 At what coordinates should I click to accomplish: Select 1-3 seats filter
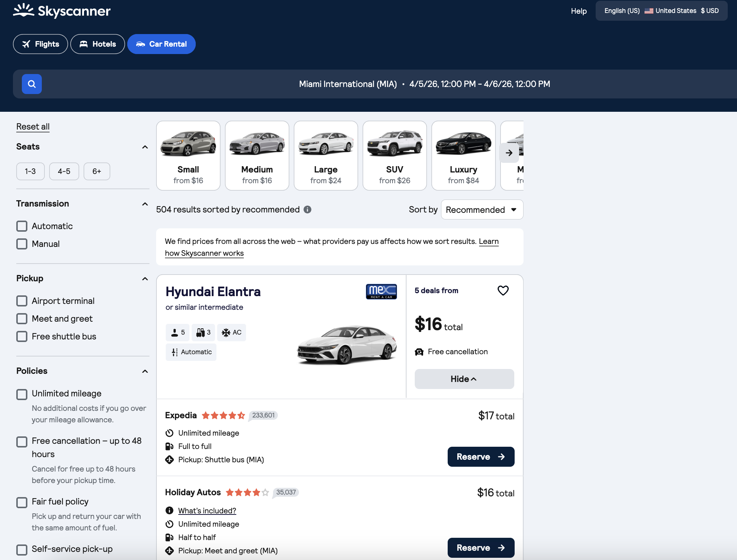[x=30, y=171]
